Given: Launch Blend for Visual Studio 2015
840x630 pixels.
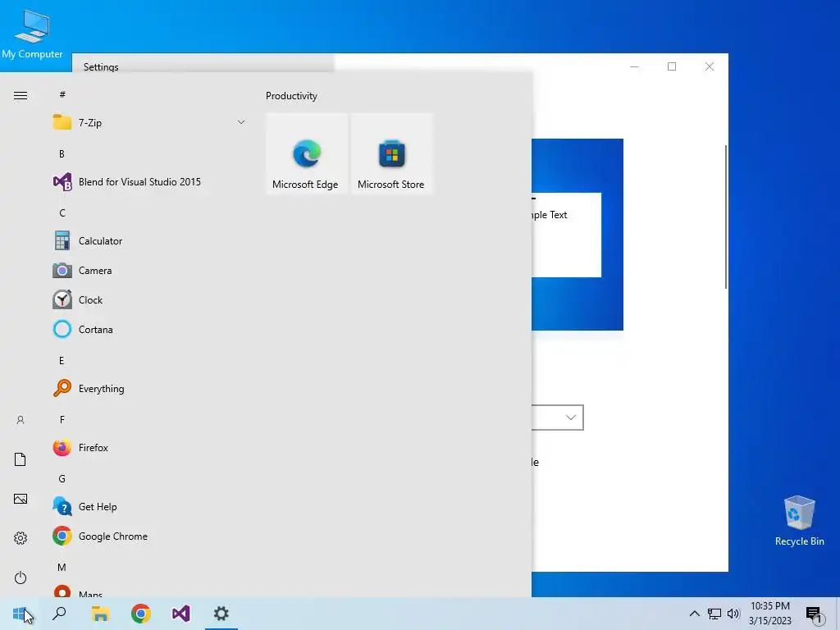Looking at the screenshot, I should [149, 182].
